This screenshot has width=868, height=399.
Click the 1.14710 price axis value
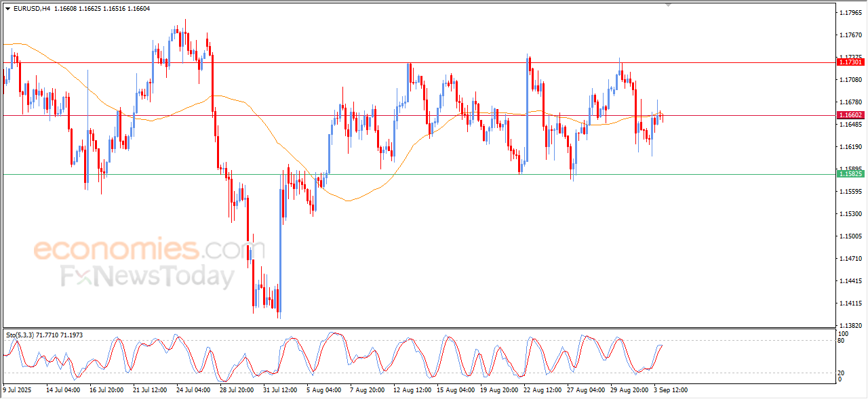point(850,259)
